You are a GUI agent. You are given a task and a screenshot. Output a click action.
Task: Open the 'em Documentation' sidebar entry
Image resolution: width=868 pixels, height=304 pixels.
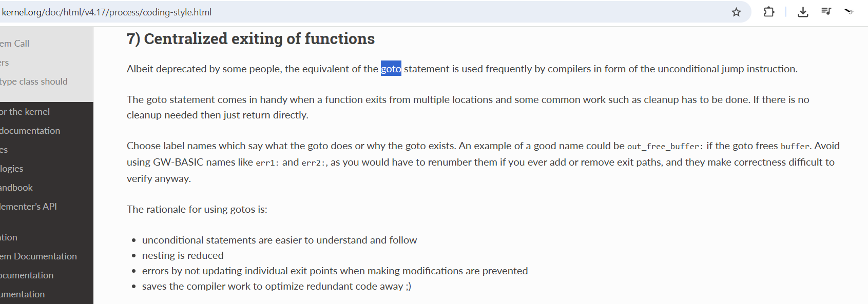pos(38,256)
